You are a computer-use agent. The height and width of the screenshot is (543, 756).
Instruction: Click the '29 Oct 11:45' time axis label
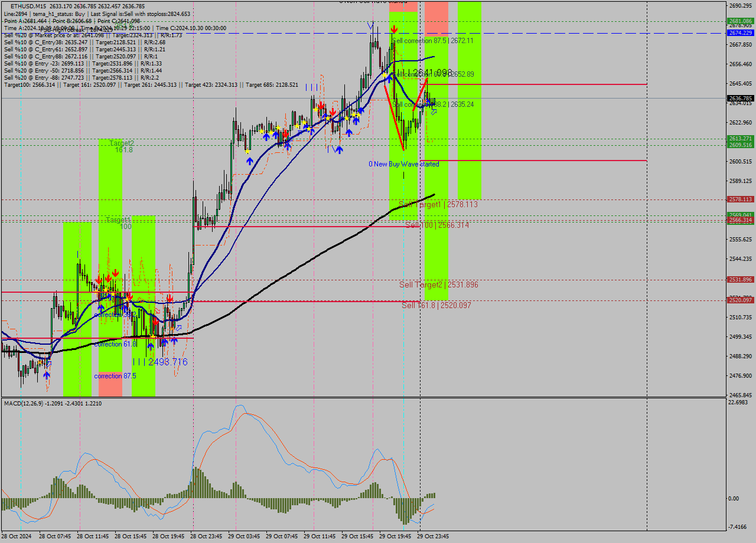[320, 537]
